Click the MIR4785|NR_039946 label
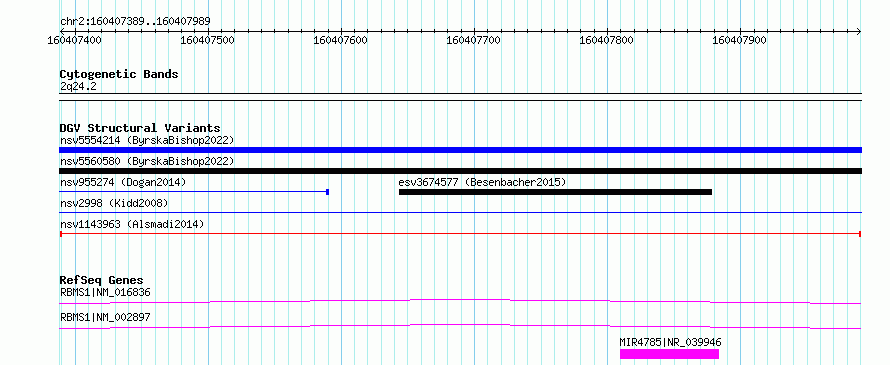The image size is (890, 365). tap(670, 342)
